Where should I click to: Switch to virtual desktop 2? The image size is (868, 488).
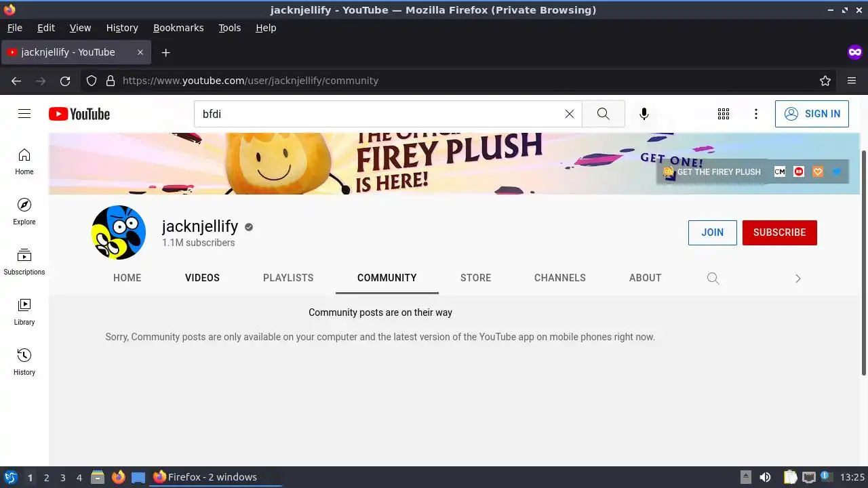(x=46, y=477)
